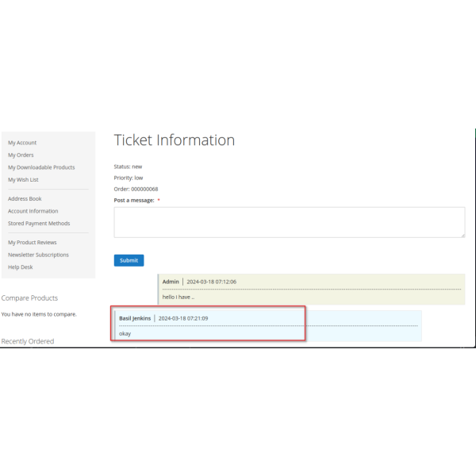Click the Admin message 'hello i have ..'
Viewport: 476px width, 476px height.
178,297
